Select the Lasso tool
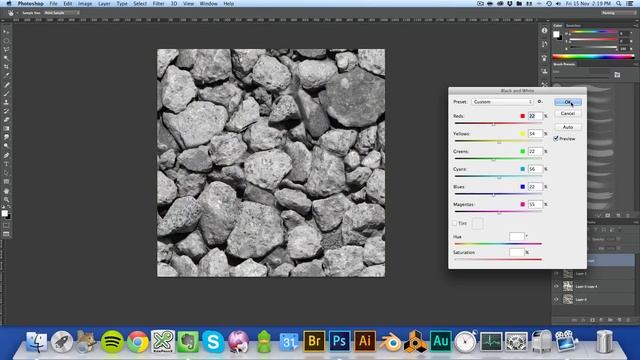 6,49
